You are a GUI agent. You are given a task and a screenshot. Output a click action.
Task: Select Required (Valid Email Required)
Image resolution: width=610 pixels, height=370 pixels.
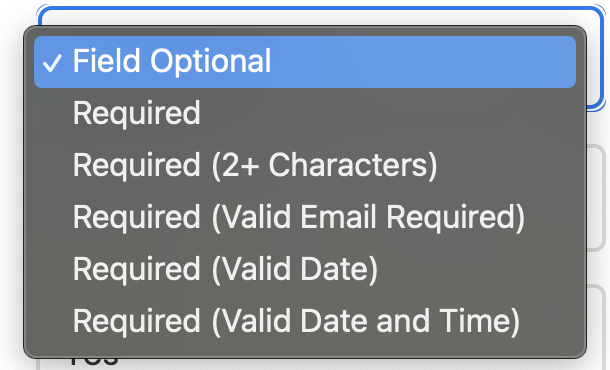point(305,217)
